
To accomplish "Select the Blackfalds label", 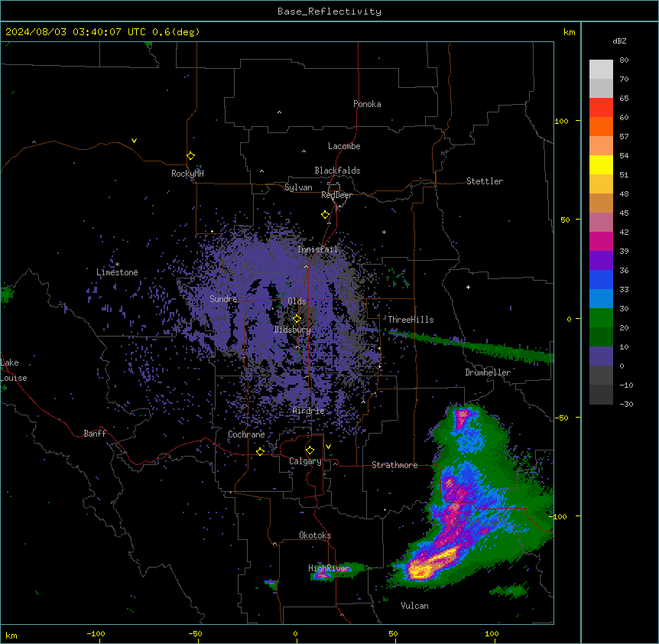I will tap(337, 171).
